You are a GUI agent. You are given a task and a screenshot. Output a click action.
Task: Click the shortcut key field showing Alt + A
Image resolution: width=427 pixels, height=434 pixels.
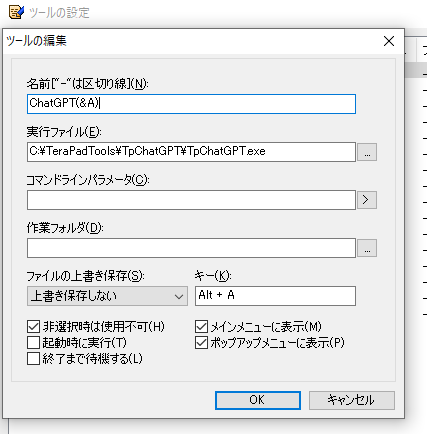click(275, 296)
